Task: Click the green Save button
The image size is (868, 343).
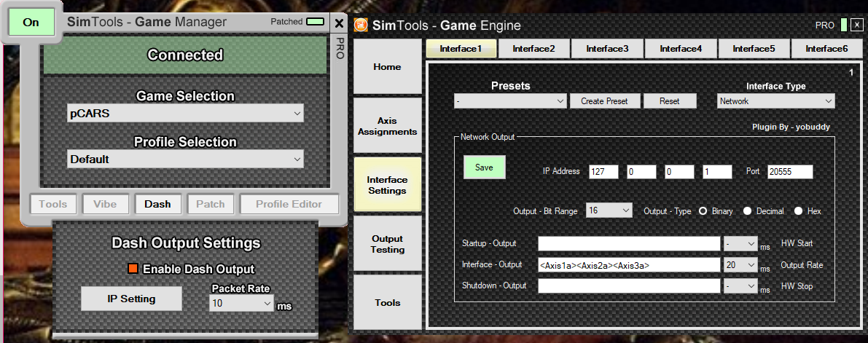Action: pyautogui.click(x=485, y=167)
